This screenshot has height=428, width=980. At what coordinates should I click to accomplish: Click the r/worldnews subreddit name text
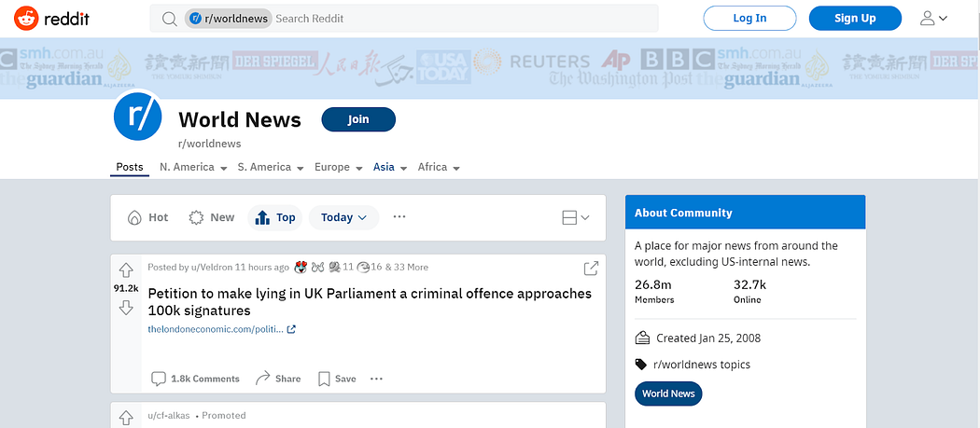(209, 144)
